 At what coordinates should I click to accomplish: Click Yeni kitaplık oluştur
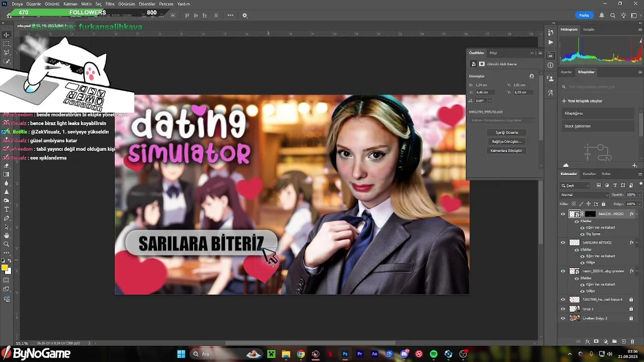click(582, 101)
